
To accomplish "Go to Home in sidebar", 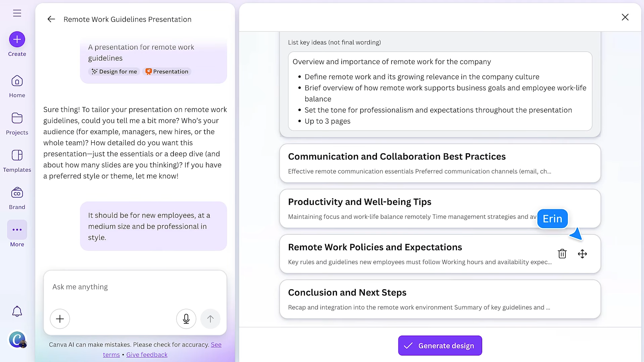I will 17,86.
